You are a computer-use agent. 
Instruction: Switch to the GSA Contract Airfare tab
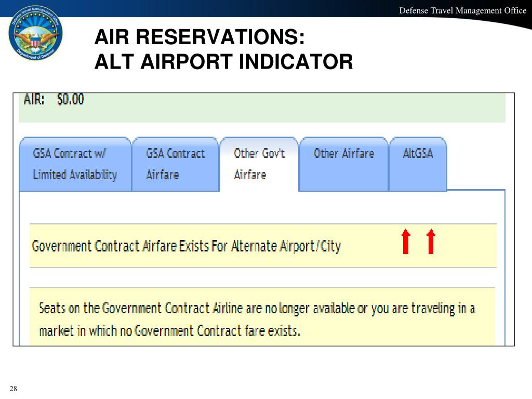[x=176, y=164]
